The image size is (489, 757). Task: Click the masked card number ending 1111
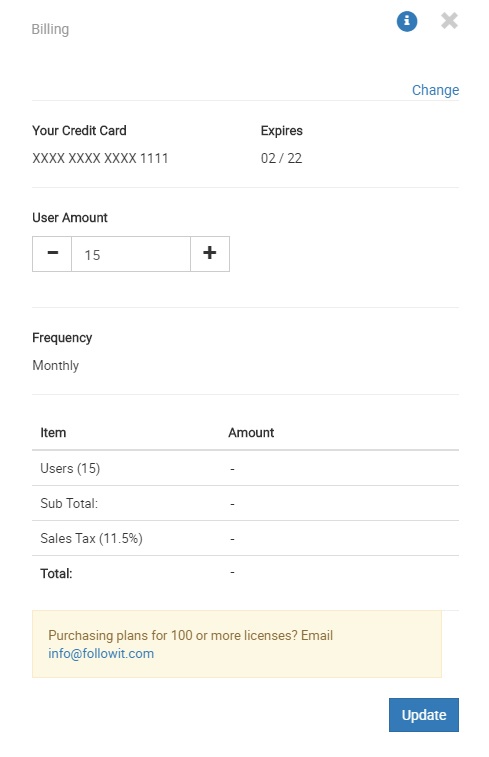pos(100,158)
